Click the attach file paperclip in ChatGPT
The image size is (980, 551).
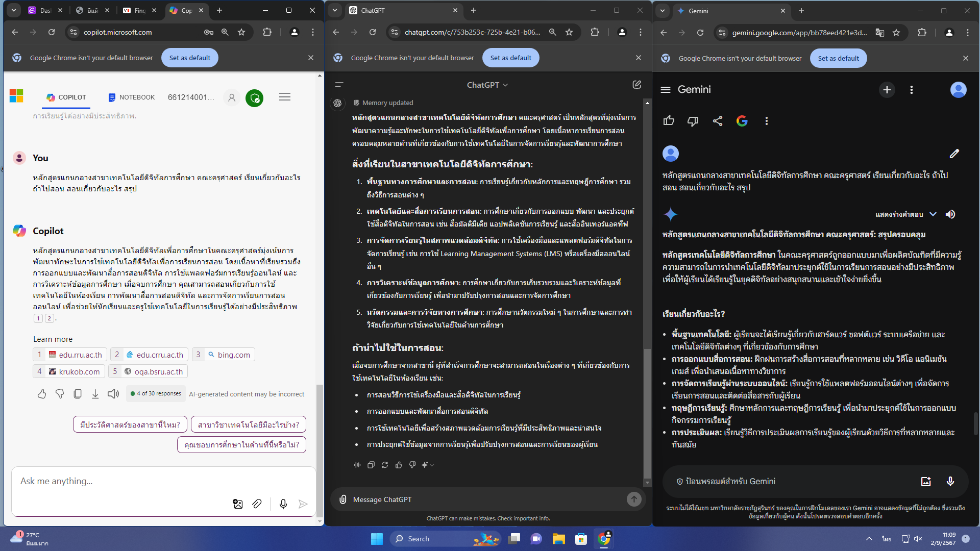click(x=343, y=499)
